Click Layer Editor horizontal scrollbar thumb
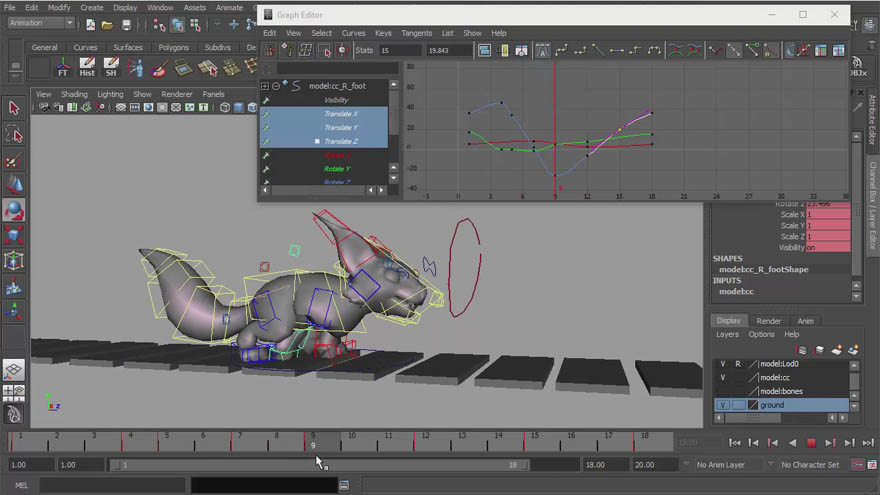Image resolution: width=880 pixels, height=495 pixels. (x=753, y=418)
